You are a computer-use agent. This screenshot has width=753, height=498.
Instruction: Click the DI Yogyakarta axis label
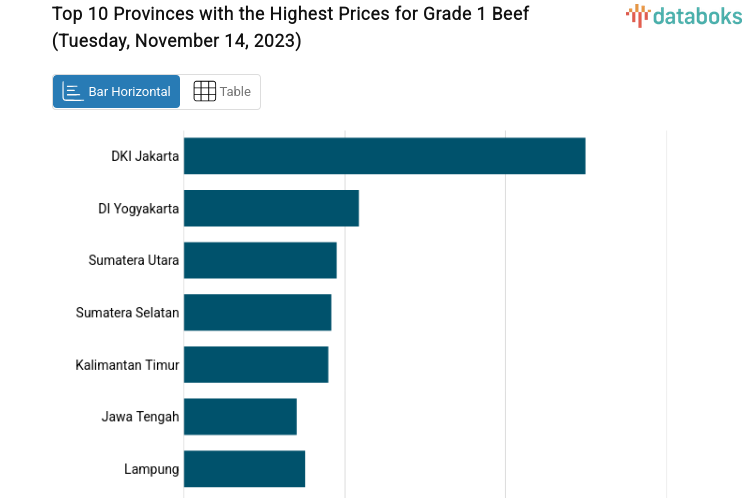tap(138, 208)
